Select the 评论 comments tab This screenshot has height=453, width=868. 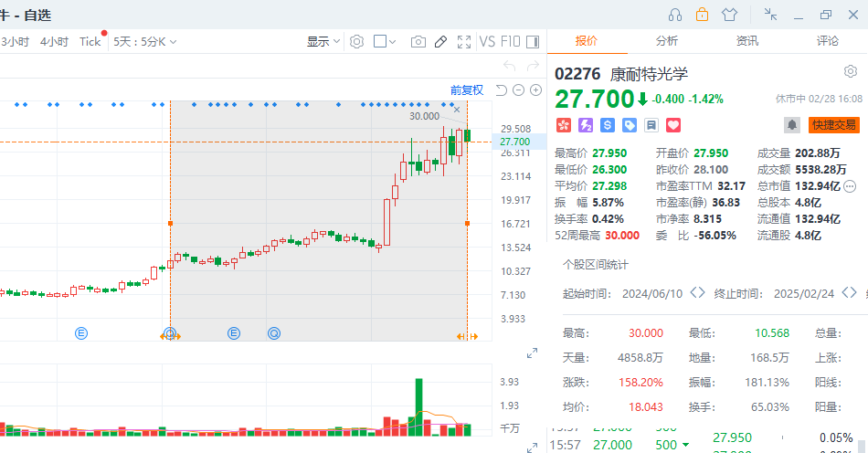pyautogui.click(x=828, y=41)
